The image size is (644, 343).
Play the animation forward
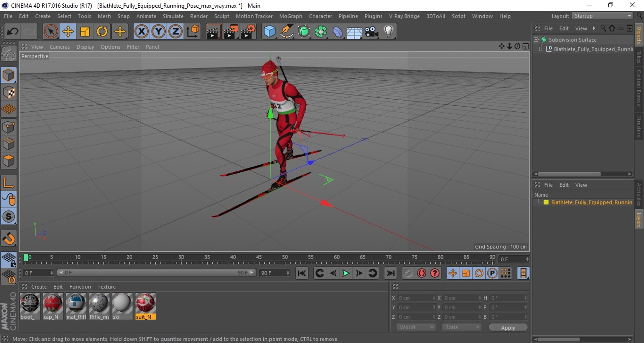pos(345,273)
